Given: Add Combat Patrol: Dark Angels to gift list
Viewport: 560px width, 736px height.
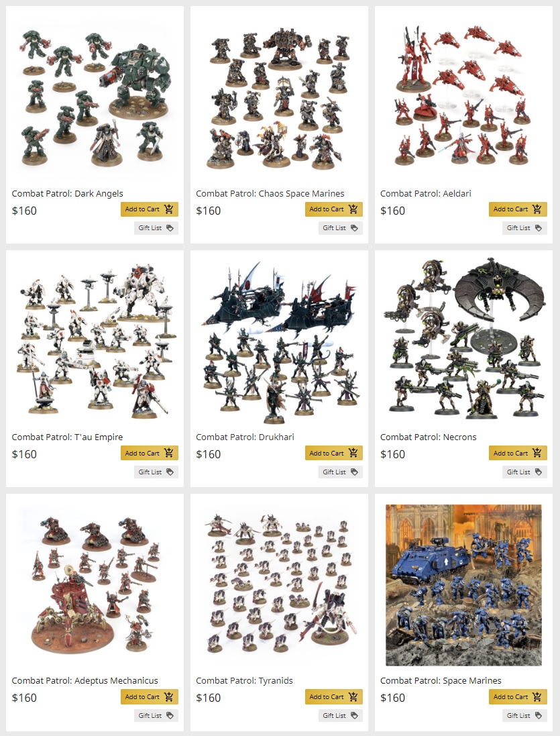Looking at the screenshot, I should coord(156,228).
